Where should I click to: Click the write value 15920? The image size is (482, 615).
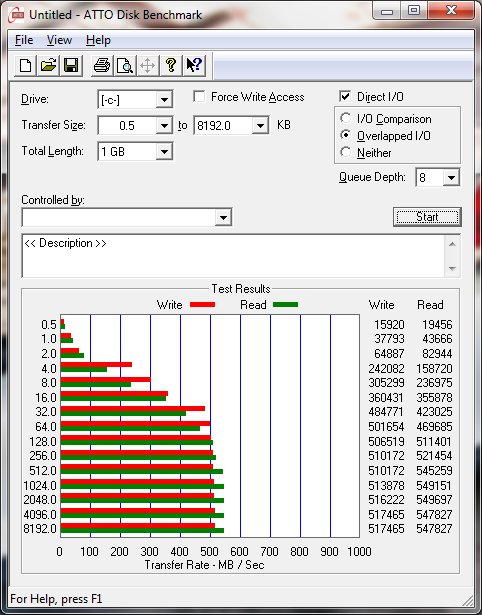point(389,325)
